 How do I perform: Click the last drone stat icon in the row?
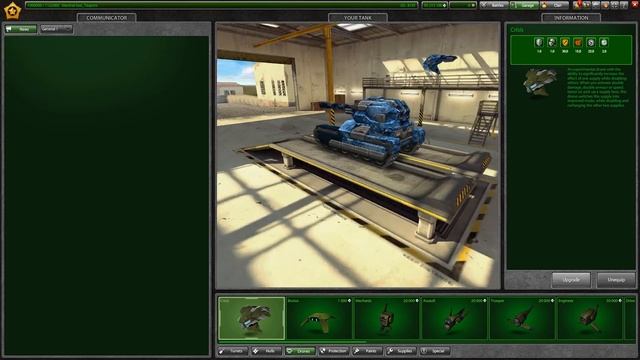coord(604,42)
